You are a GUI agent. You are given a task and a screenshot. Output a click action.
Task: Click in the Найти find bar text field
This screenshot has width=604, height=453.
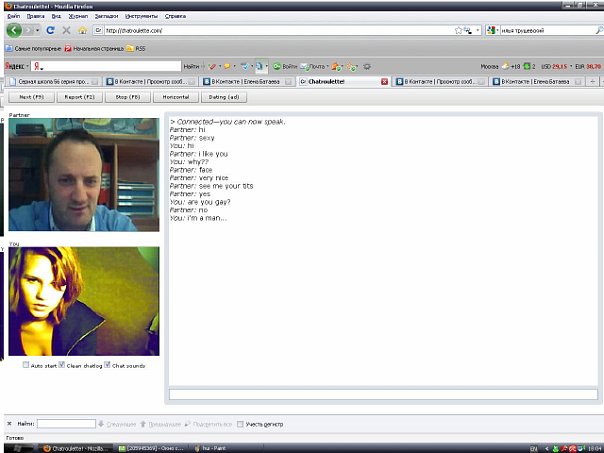tap(66, 424)
